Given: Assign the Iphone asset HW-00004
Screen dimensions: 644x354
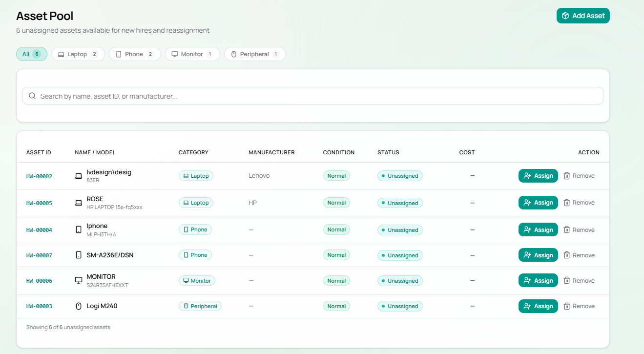Looking at the screenshot, I should tap(538, 230).
